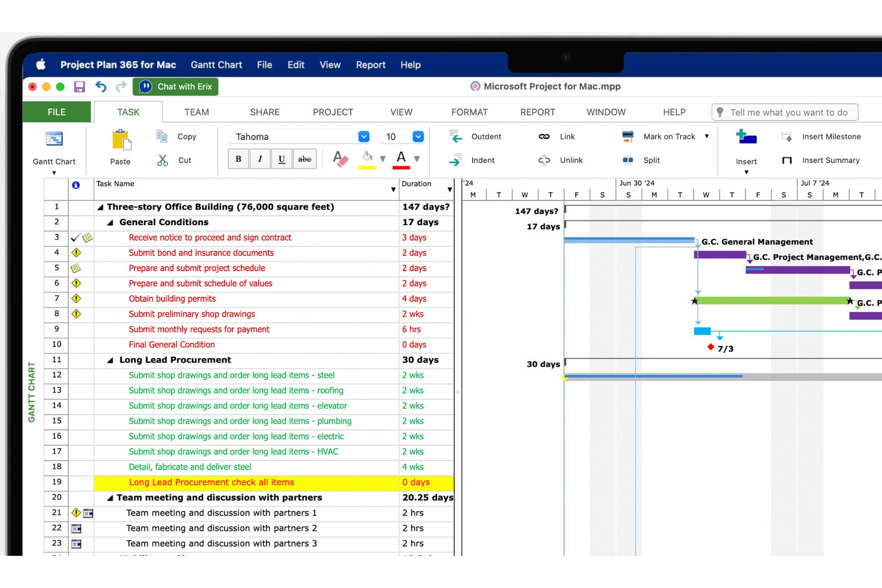The height and width of the screenshot is (588, 882).
Task: Open the Tahoma font dropdown
Action: [x=364, y=136]
